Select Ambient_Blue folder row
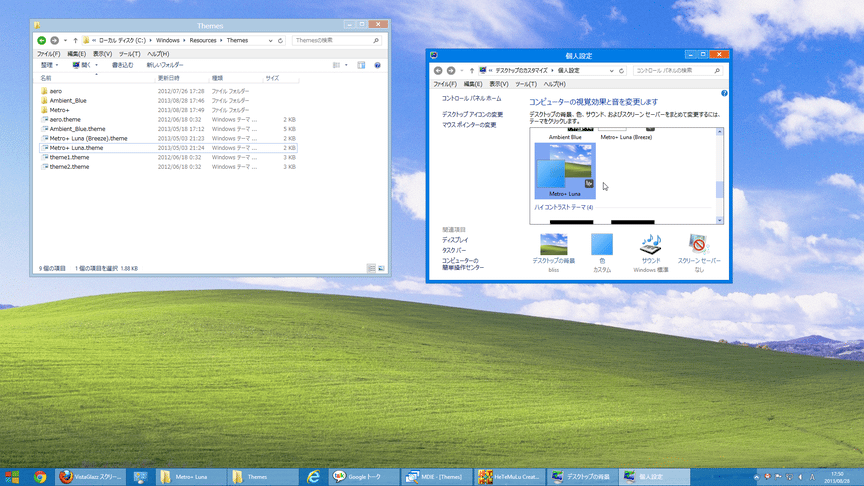Image resolution: width=864 pixels, height=486 pixels. pyautogui.click(x=169, y=101)
